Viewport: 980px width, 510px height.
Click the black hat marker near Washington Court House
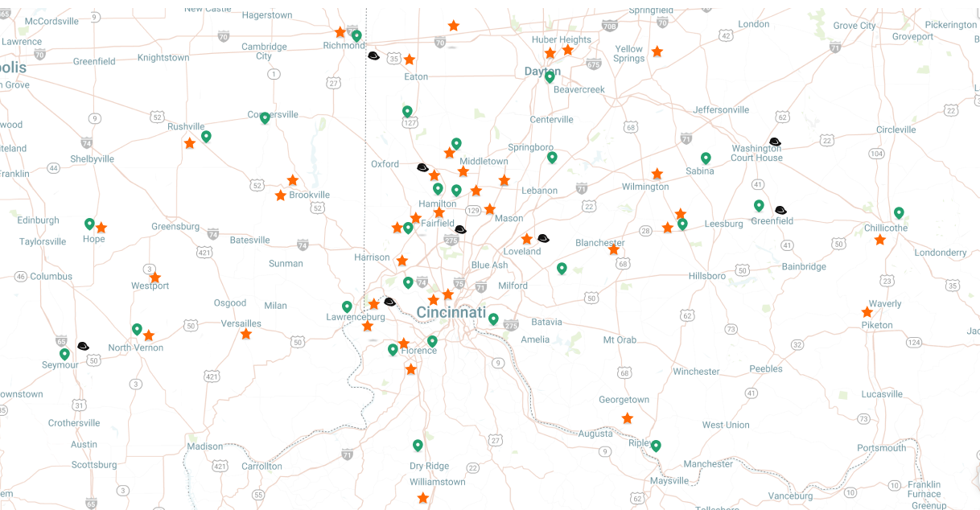(x=775, y=142)
